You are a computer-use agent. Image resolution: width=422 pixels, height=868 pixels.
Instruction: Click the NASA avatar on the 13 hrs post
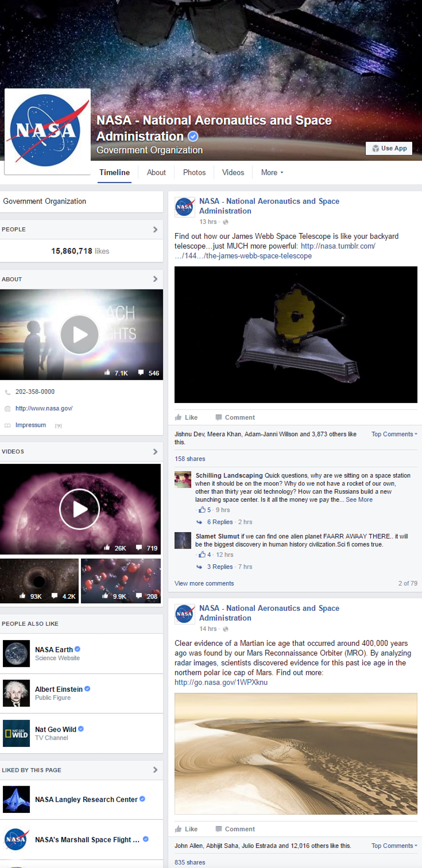[x=184, y=207]
